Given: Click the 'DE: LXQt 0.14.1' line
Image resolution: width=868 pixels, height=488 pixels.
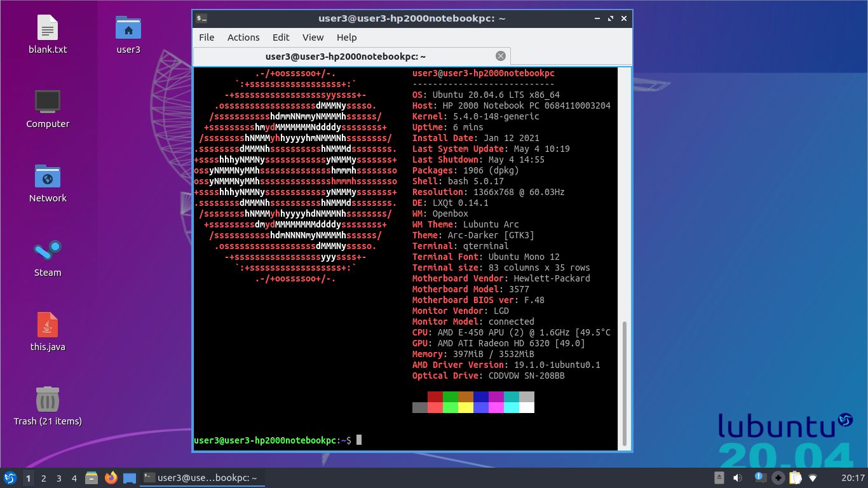Looking at the screenshot, I should tap(450, 203).
